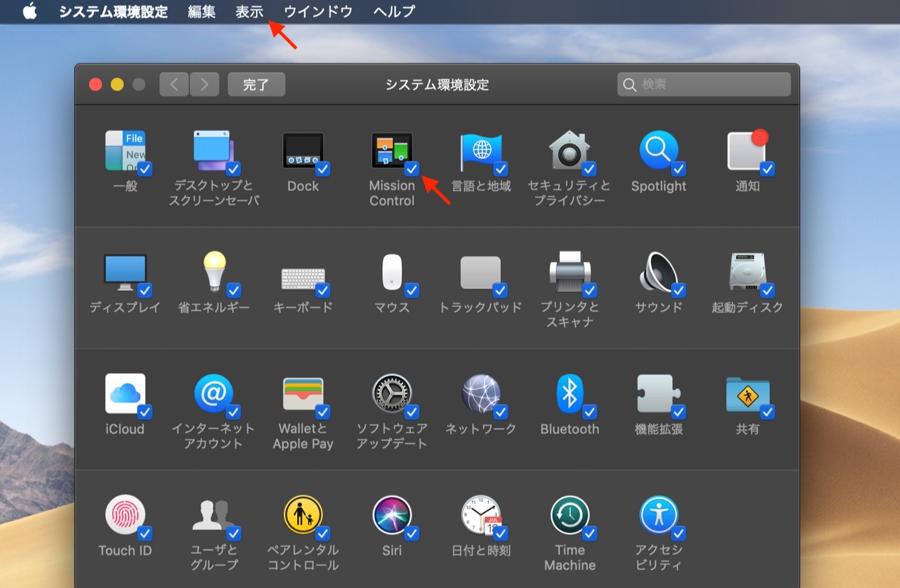Uncheck the Dock checkbox
The image size is (900, 588).
pos(322,169)
